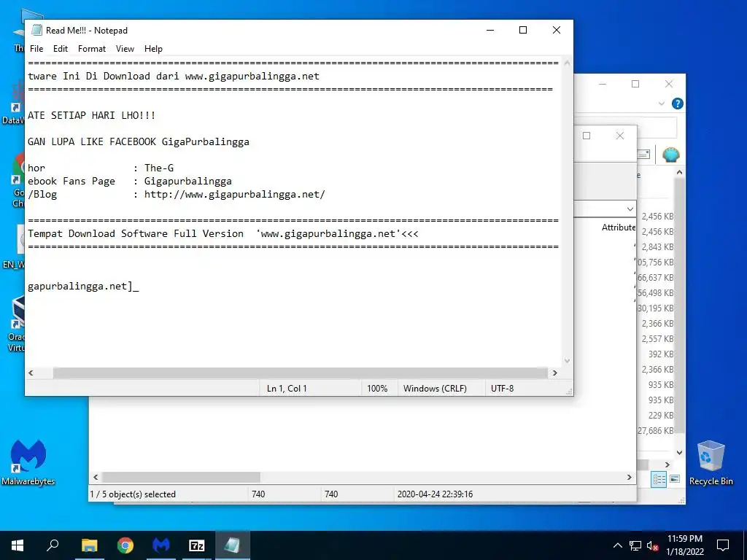Open File Explorer from taskbar
The image size is (747, 560).
89,545
